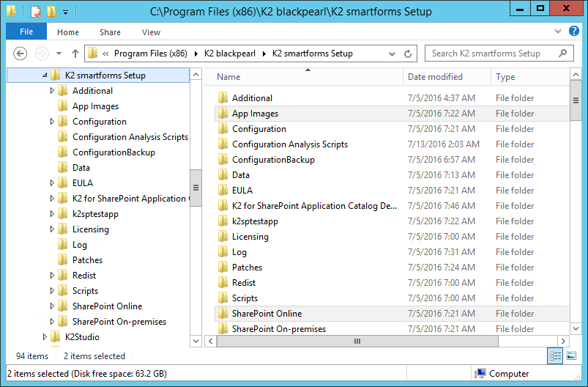Switch to details view layout
The height and width of the screenshot is (387, 588).
click(x=555, y=355)
